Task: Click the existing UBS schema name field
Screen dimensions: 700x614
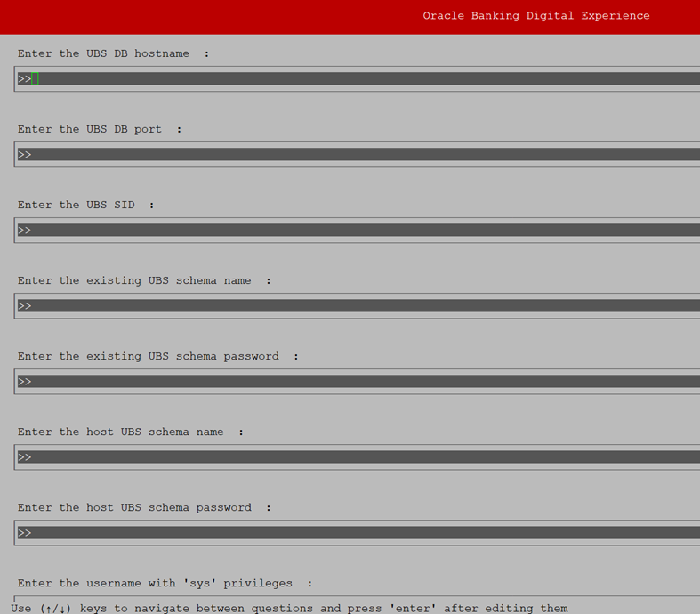Action: [x=358, y=306]
